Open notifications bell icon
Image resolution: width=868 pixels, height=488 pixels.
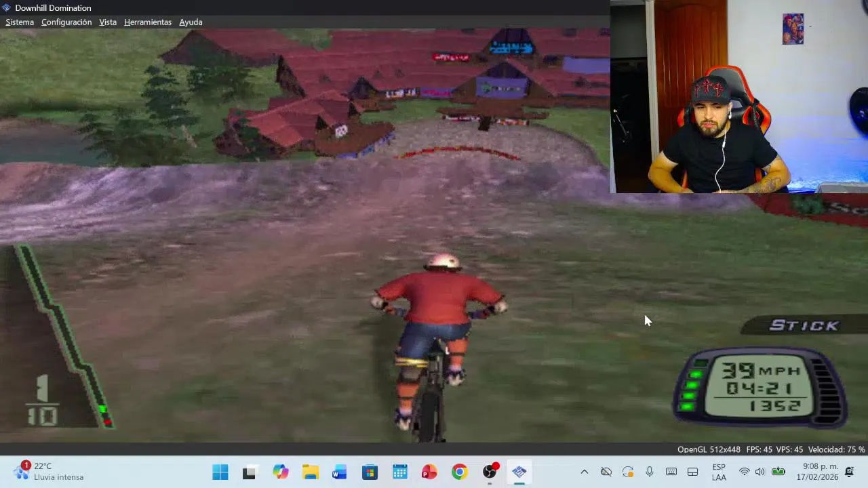[x=850, y=472]
